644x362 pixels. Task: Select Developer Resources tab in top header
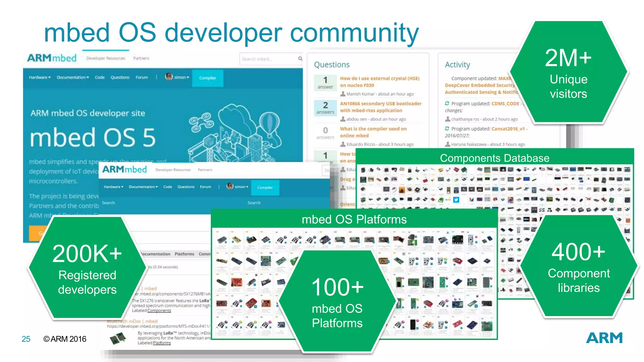click(106, 58)
